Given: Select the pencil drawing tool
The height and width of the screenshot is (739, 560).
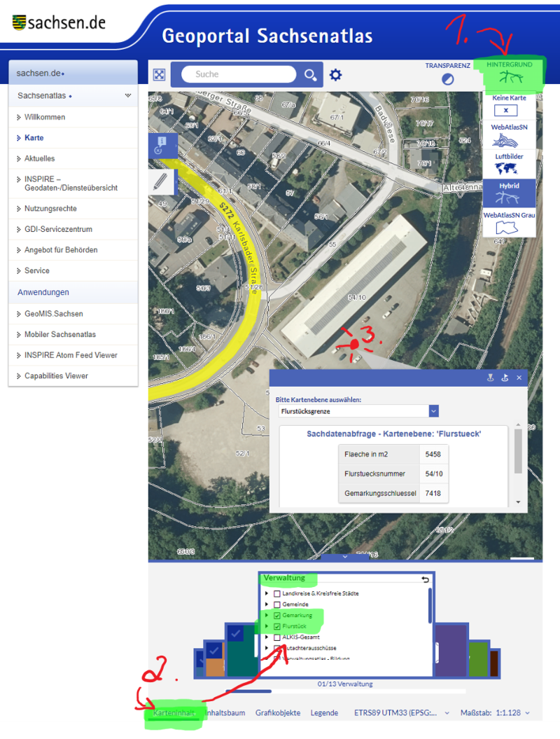Looking at the screenshot, I should [x=162, y=181].
